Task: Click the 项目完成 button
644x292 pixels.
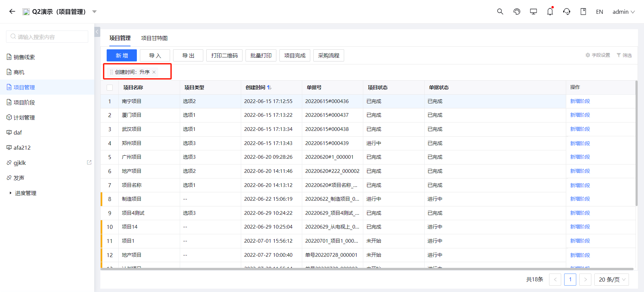Action: point(295,55)
